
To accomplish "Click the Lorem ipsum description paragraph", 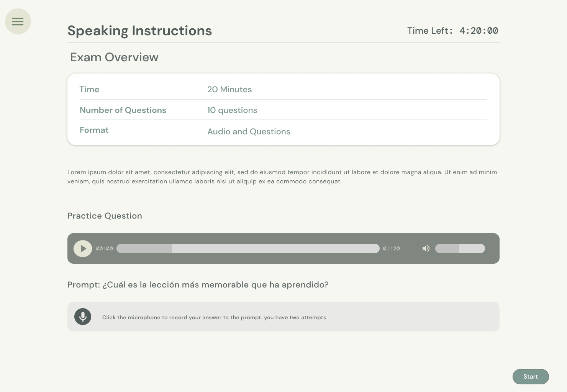I will tap(282, 177).
